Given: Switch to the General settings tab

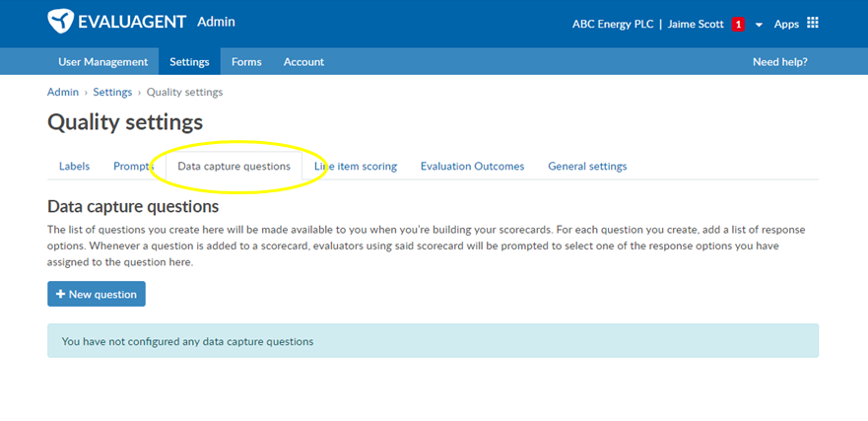Looking at the screenshot, I should (587, 167).
